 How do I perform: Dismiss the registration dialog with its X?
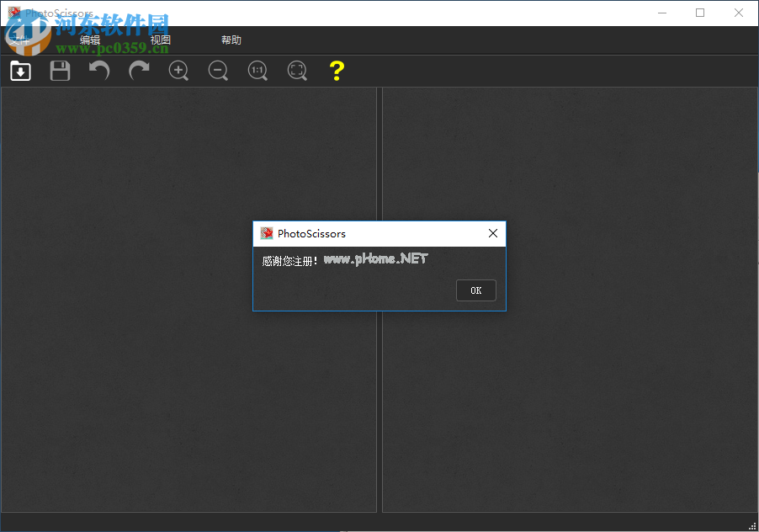pyautogui.click(x=492, y=233)
